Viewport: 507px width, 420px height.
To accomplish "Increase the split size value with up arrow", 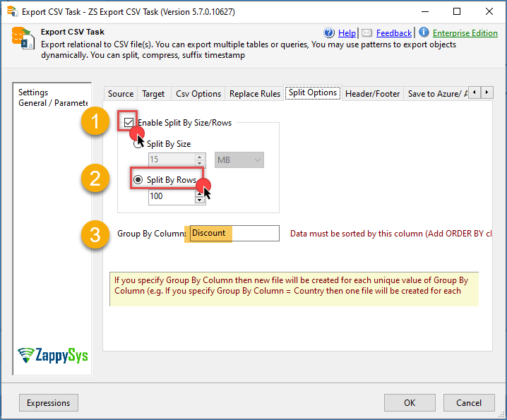I will pos(200,157).
